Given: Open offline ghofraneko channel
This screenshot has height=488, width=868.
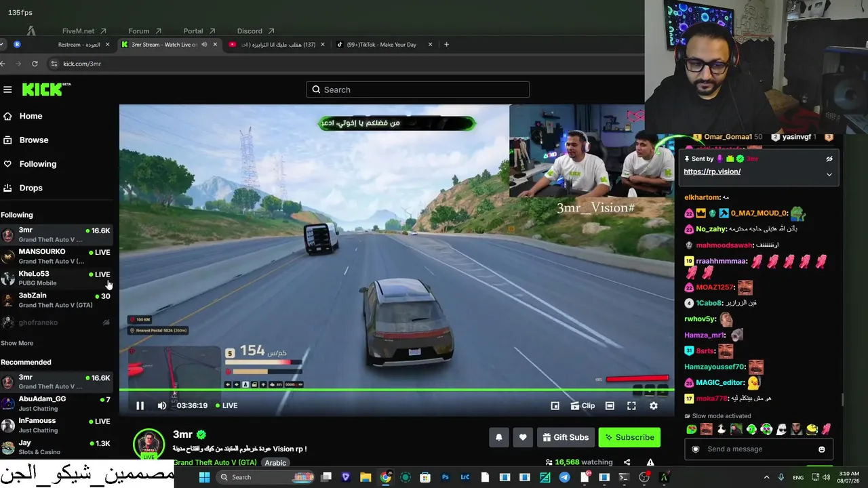Looking at the screenshot, I should [56, 323].
